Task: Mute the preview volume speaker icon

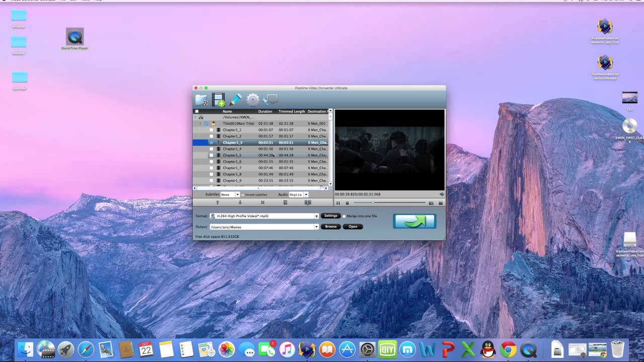Action: click(442, 194)
